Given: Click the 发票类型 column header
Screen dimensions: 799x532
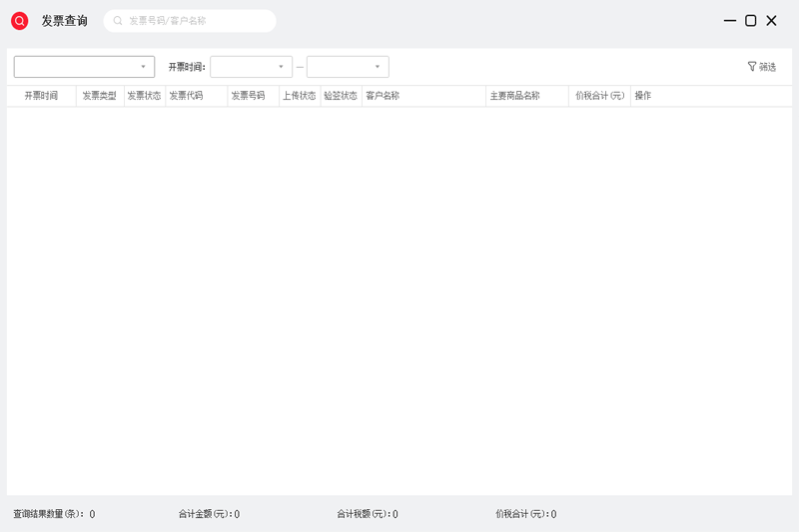Looking at the screenshot, I should [99, 96].
